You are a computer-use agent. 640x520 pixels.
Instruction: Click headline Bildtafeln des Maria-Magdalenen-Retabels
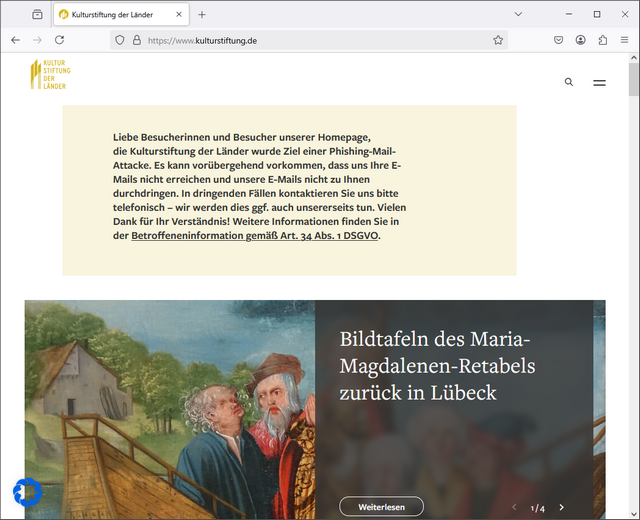click(x=437, y=366)
